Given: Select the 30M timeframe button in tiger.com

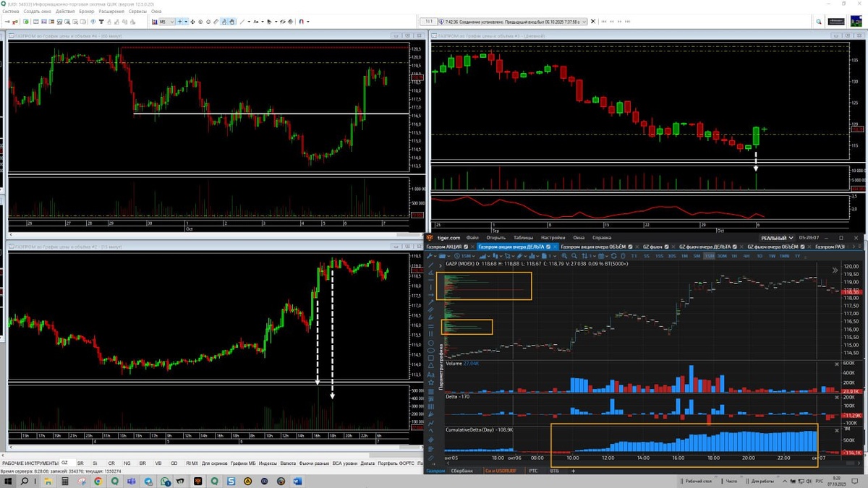Looking at the screenshot, I should click(x=722, y=254).
